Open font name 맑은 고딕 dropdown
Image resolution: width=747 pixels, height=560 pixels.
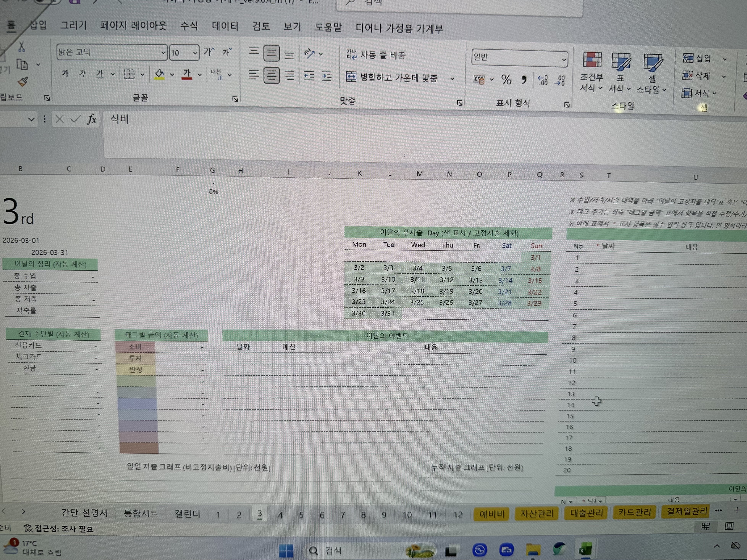pos(163,53)
